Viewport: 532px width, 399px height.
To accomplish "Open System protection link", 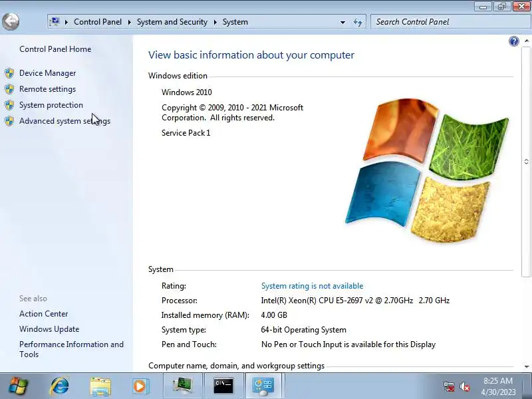I will point(51,105).
